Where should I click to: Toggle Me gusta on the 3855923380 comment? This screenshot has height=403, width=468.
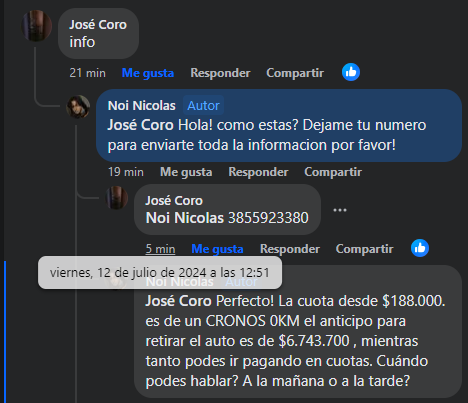(217, 249)
